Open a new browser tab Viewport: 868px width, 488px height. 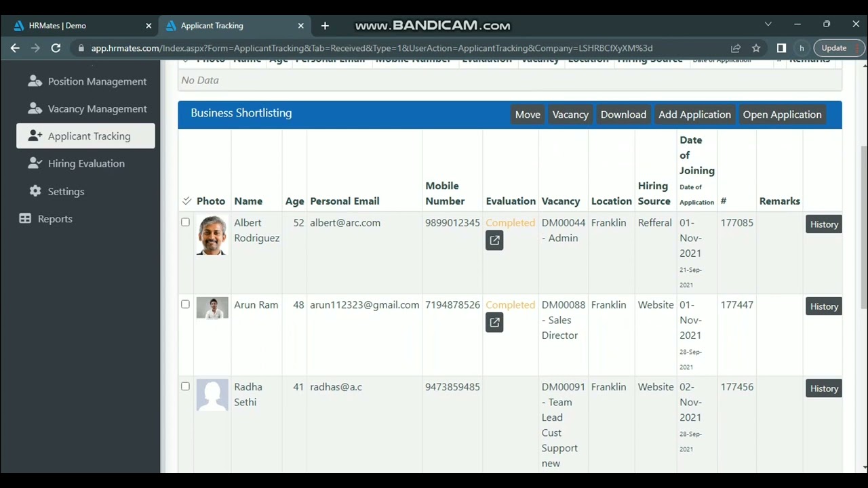(x=325, y=26)
